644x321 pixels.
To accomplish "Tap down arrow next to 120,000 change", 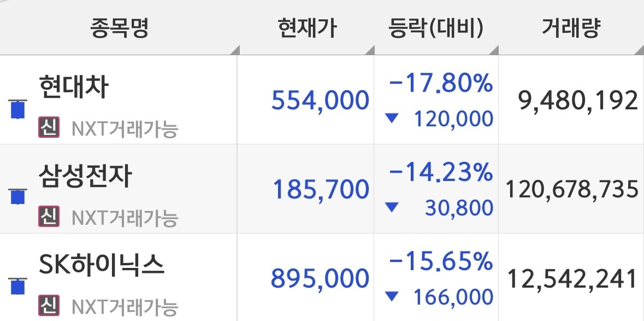I will [392, 119].
